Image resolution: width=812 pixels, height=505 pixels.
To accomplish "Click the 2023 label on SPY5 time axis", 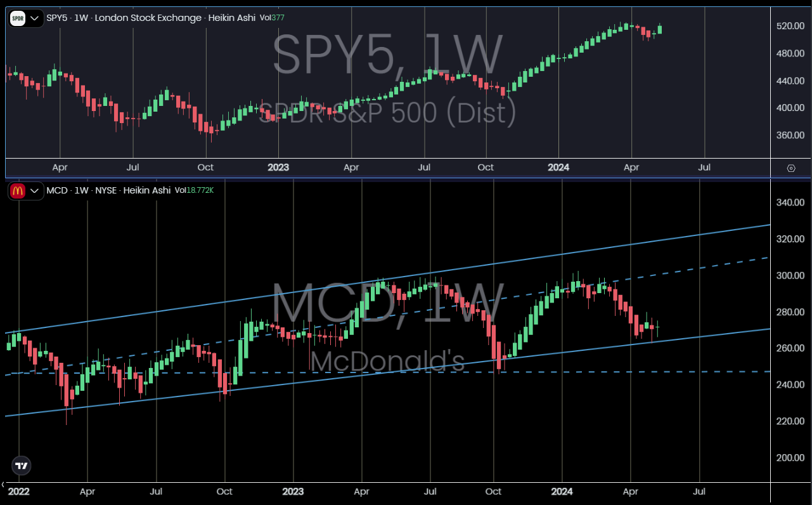I will 278,167.
